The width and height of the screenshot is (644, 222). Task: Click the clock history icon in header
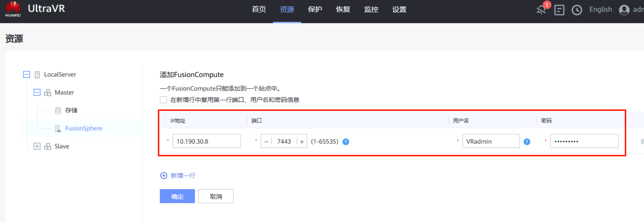click(577, 10)
